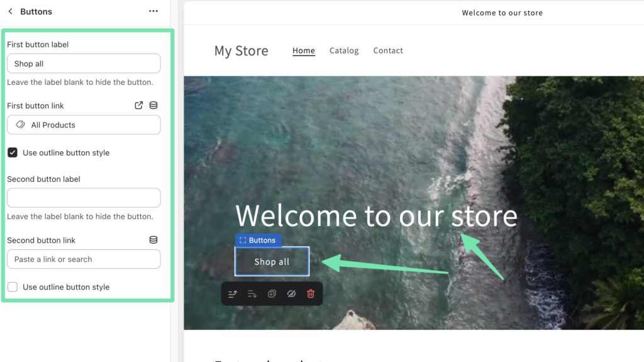Go back using the arrow beside Buttons
This screenshot has height=362, width=644.
(10, 11)
